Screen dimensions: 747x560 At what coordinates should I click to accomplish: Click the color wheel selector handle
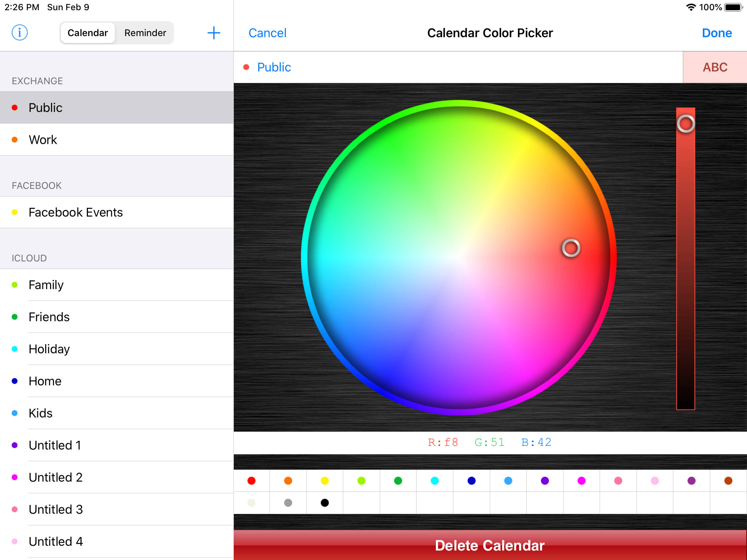pos(571,248)
